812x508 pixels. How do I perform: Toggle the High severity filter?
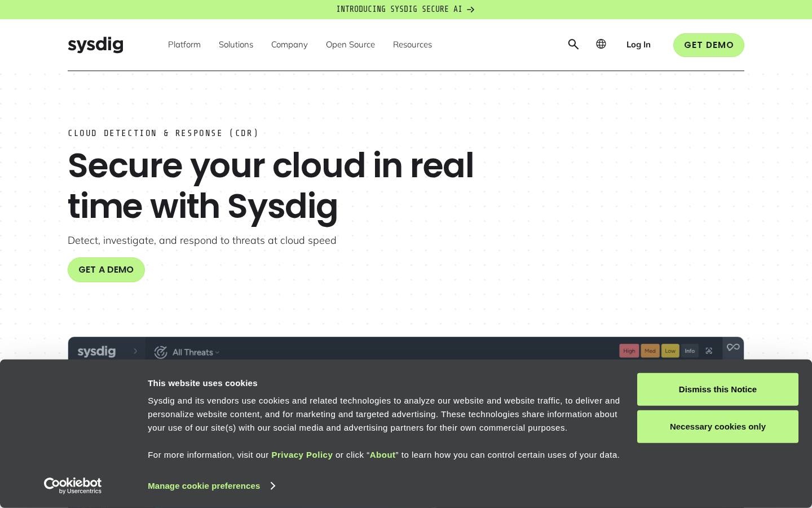coord(629,351)
